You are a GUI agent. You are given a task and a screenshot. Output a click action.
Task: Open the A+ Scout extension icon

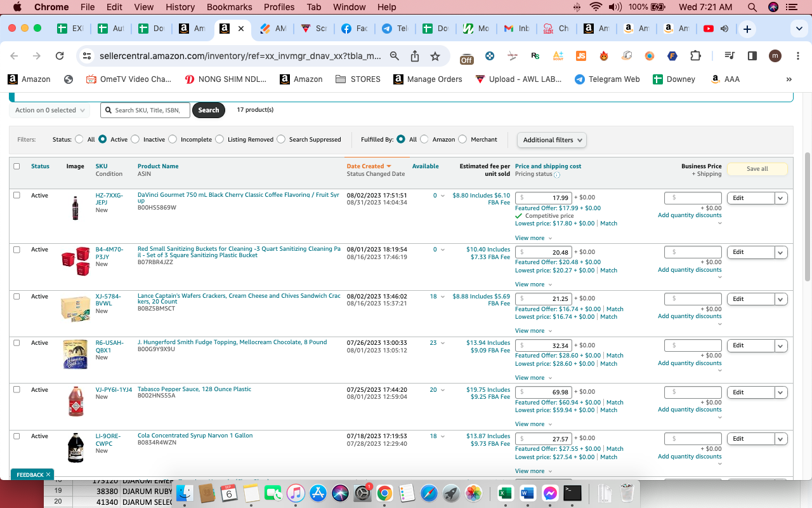click(x=558, y=56)
